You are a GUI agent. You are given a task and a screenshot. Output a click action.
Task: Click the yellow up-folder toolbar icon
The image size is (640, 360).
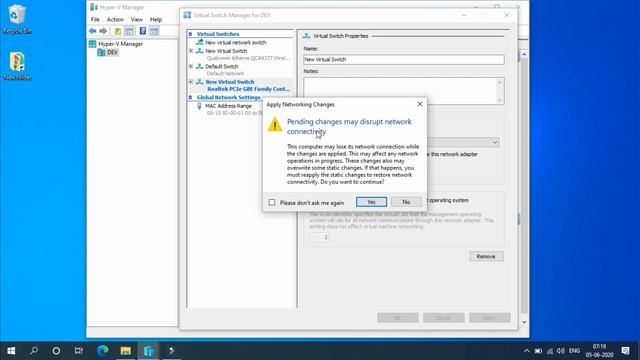118,31
